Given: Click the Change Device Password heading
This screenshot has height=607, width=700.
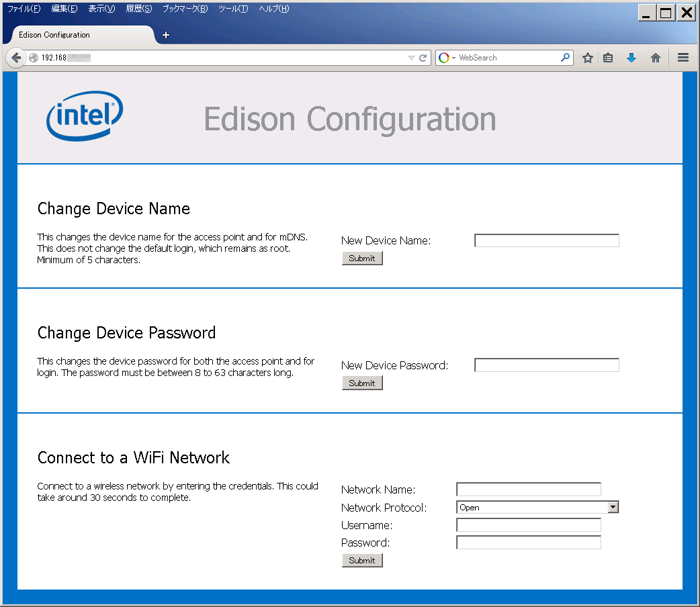Looking at the screenshot, I should coord(127,333).
